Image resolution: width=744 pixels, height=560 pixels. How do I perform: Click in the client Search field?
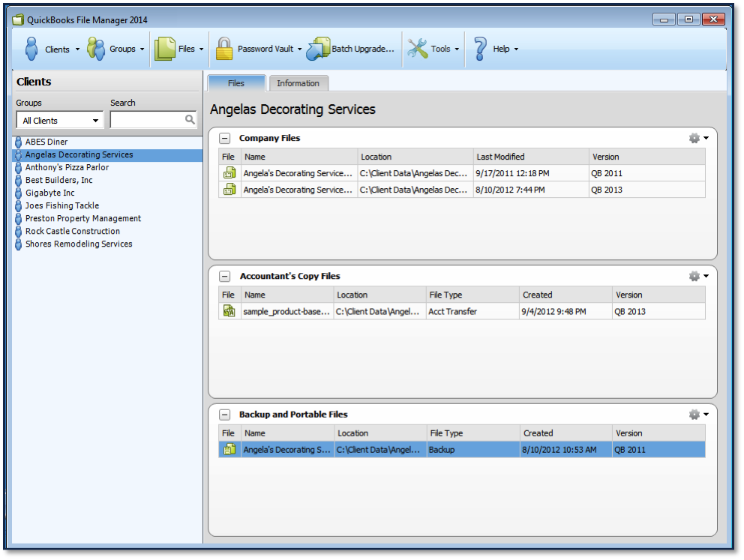(147, 120)
